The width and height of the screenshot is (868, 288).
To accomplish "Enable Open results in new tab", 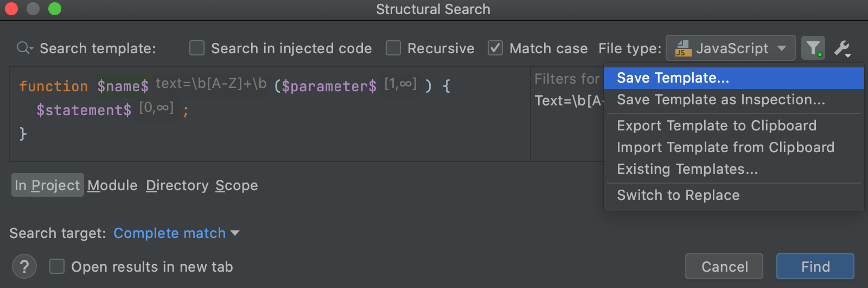I will tap(57, 267).
